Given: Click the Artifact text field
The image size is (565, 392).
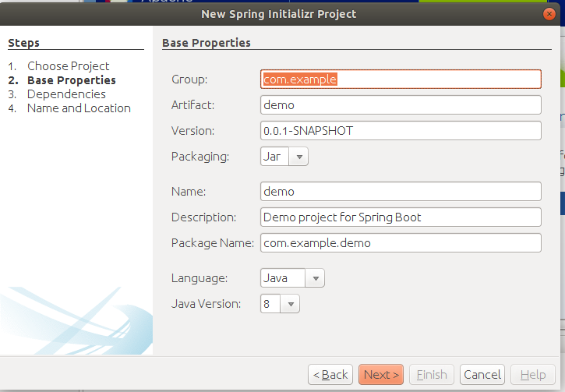Looking at the screenshot, I should tap(401, 105).
